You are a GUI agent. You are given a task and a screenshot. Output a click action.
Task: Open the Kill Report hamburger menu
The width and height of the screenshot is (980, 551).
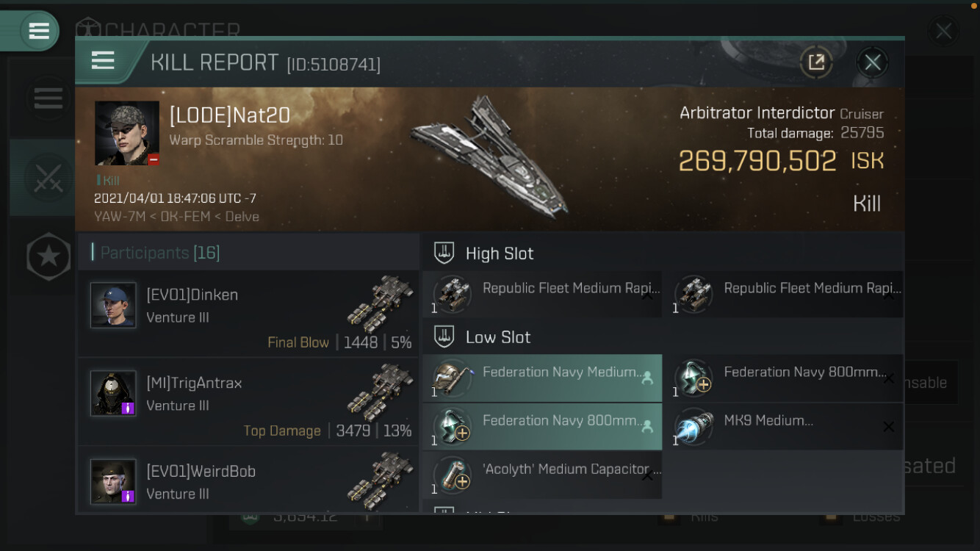103,61
